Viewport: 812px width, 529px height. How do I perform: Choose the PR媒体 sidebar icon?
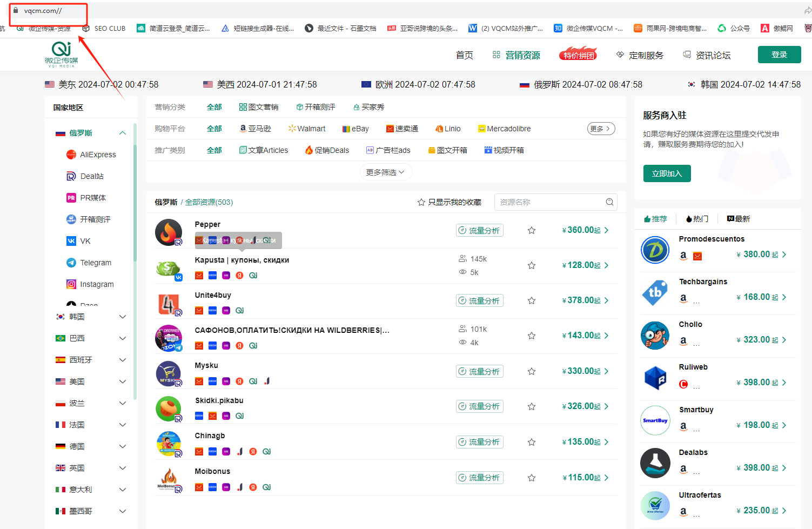pyautogui.click(x=71, y=198)
